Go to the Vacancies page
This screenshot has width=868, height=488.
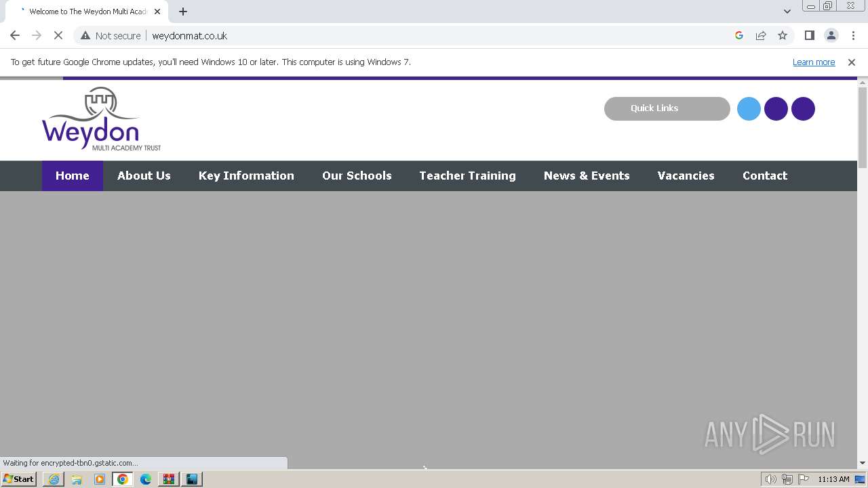point(686,176)
